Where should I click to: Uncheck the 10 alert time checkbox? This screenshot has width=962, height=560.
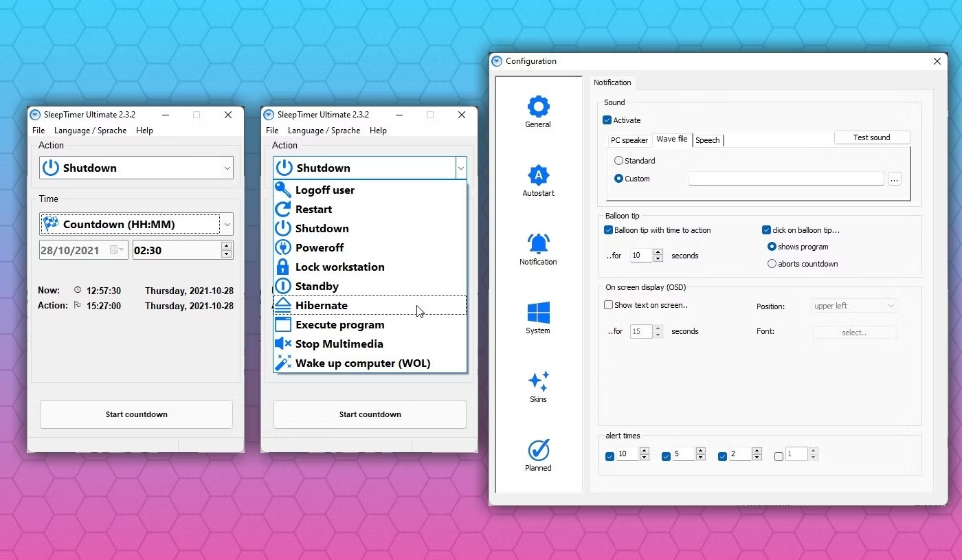coord(609,456)
